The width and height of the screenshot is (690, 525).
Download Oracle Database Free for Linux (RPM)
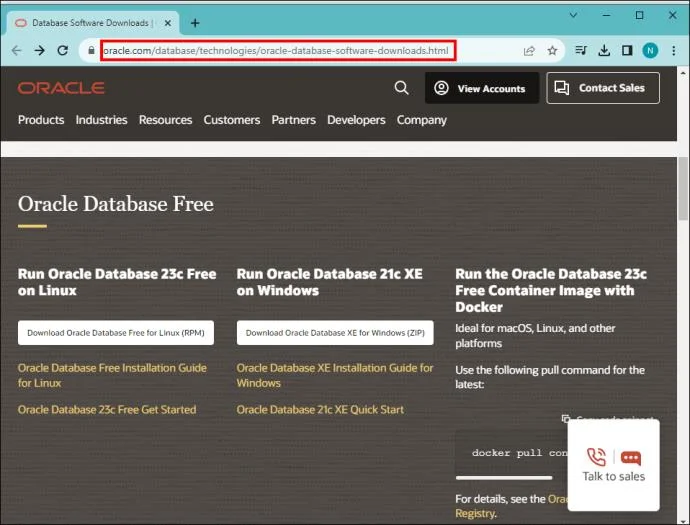tap(116, 333)
